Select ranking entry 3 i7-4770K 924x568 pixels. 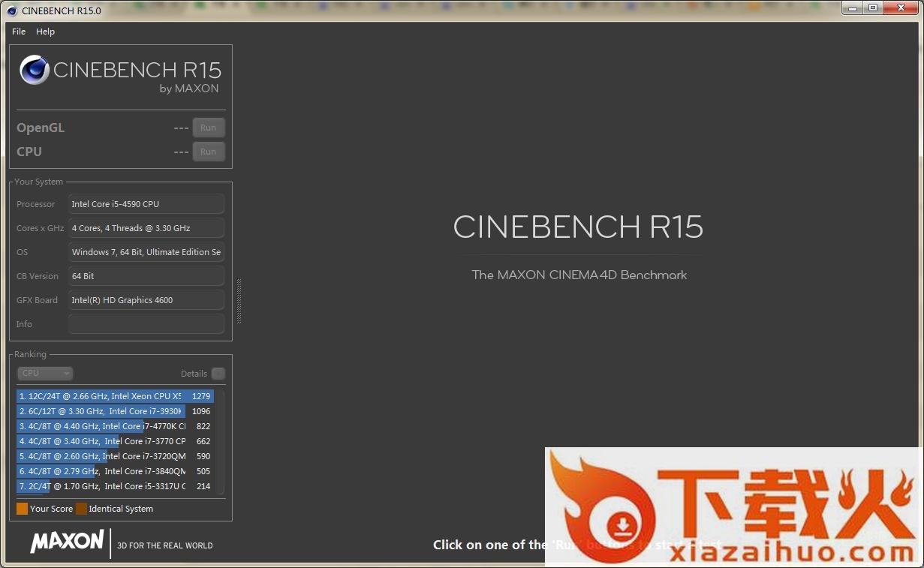pyautogui.click(x=116, y=426)
